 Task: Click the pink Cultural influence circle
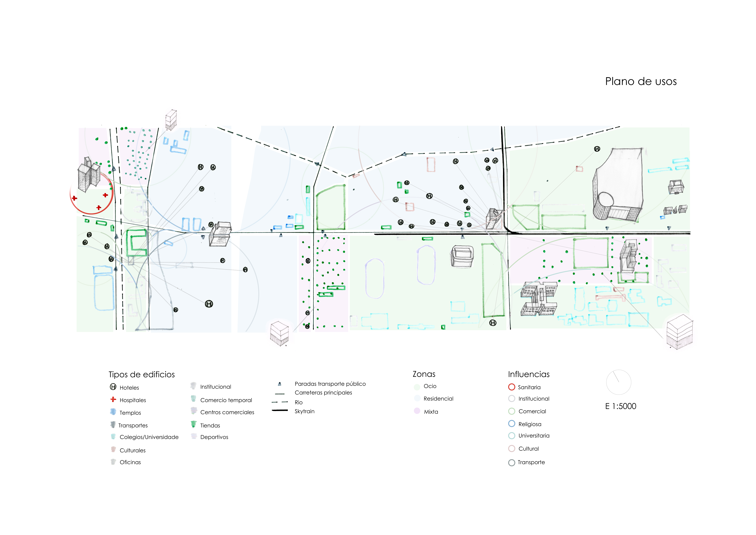click(512, 448)
